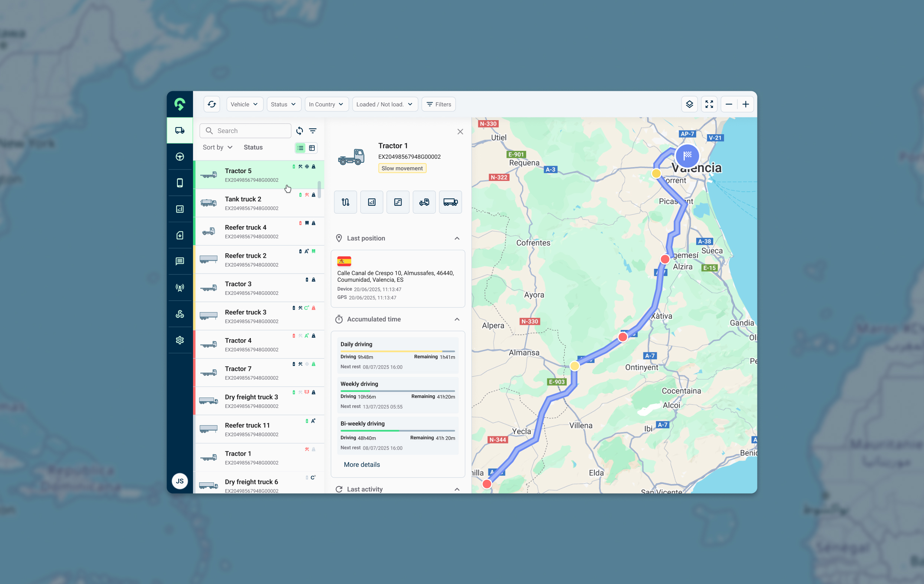Image resolution: width=924 pixels, height=584 pixels.
Task: Select the antenna tracking icon in sidebar
Action: coord(180,288)
